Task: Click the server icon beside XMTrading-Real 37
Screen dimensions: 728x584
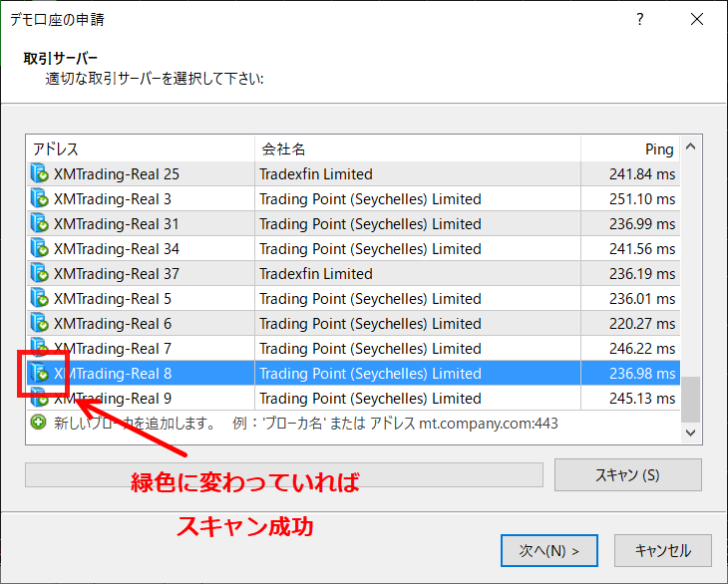Action: 40,274
